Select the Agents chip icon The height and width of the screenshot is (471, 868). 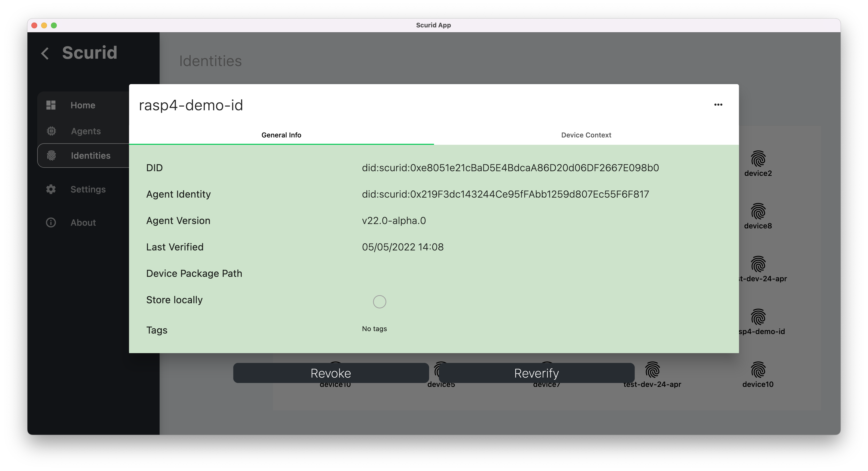(x=51, y=131)
